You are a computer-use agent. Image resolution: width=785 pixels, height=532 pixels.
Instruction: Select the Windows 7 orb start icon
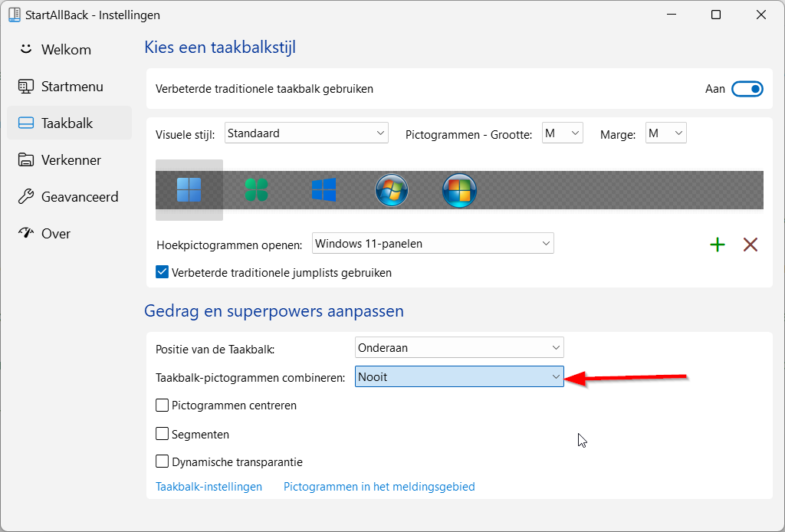click(x=392, y=190)
